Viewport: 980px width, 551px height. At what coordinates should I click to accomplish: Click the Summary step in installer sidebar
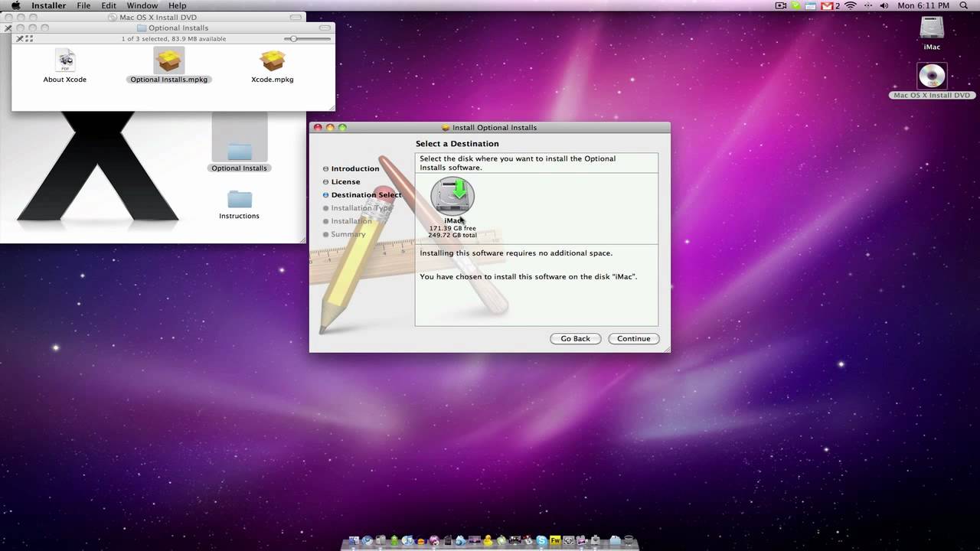[348, 234]
